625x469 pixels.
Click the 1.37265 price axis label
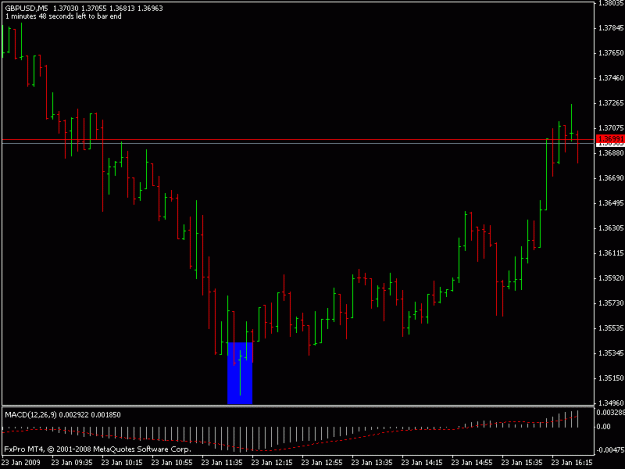[611, 103]
